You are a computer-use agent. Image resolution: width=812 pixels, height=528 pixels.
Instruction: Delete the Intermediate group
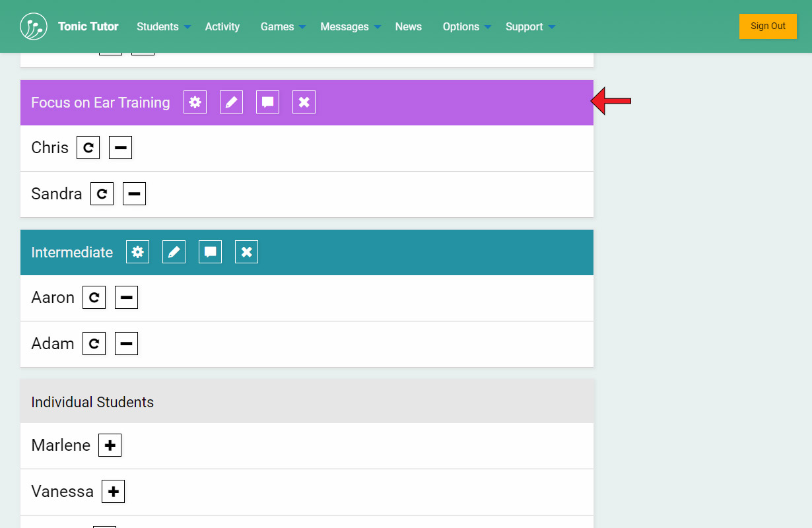point(246,252)
